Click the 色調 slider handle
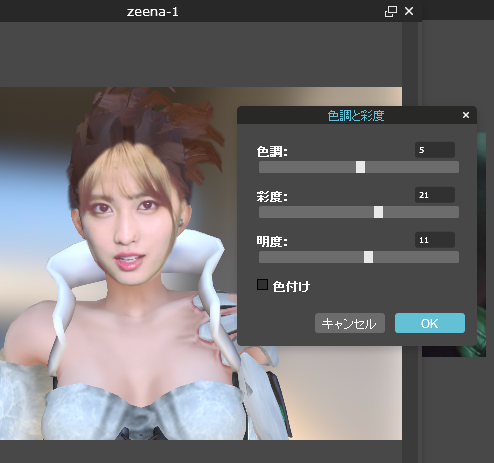Image resolution: width=494 pixels, height=463 pixels. [360, 167]
